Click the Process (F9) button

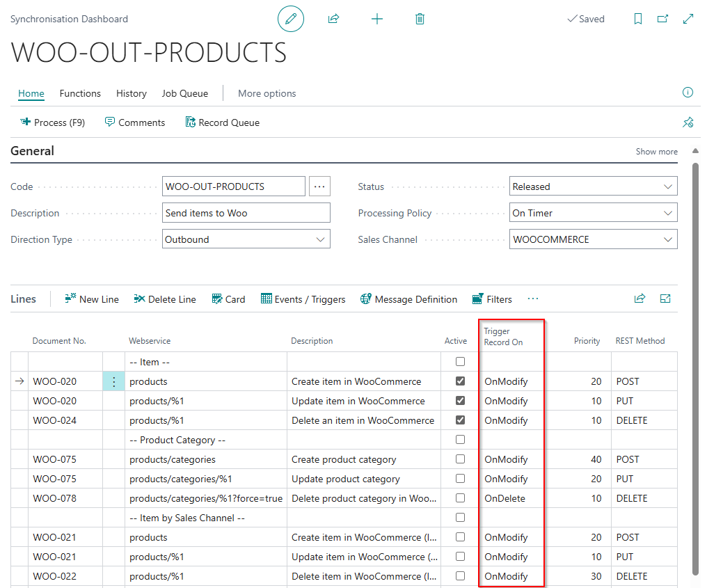click(52, 122)
